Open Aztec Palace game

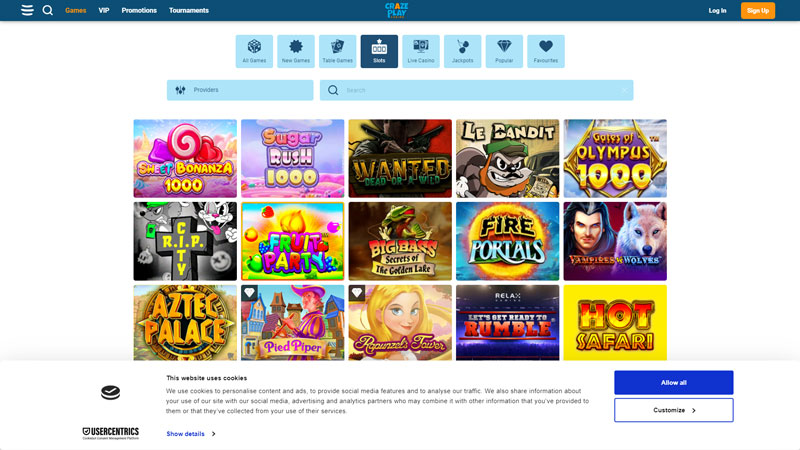[x=185, y=322]
